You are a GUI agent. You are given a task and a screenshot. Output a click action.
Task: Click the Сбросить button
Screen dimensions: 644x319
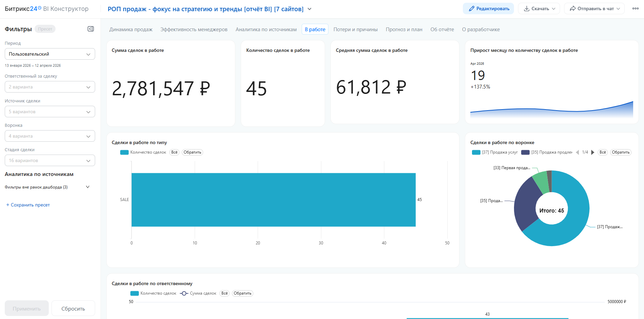(x=73, y=308)
